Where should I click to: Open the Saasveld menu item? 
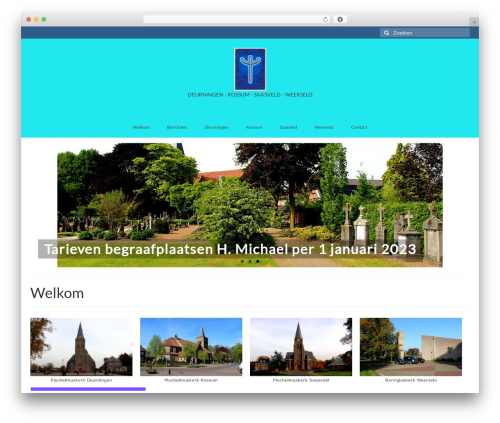pos(288,127)
